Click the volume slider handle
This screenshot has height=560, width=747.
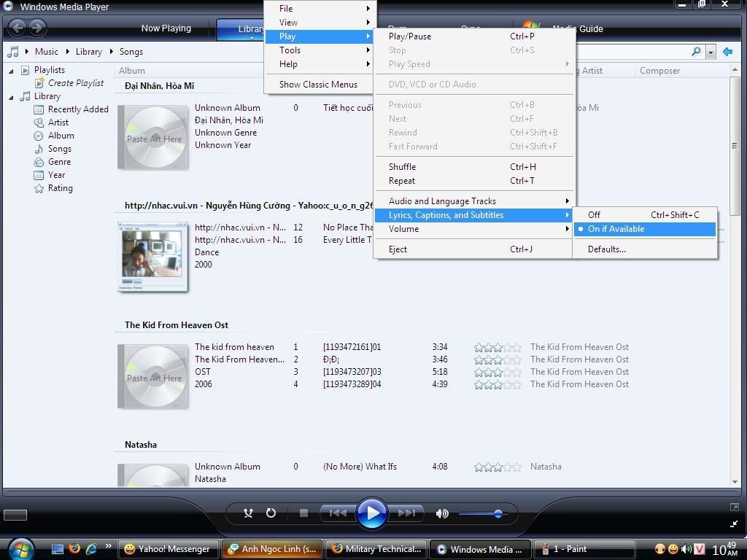pyautogui.click(x=498, y=513)
